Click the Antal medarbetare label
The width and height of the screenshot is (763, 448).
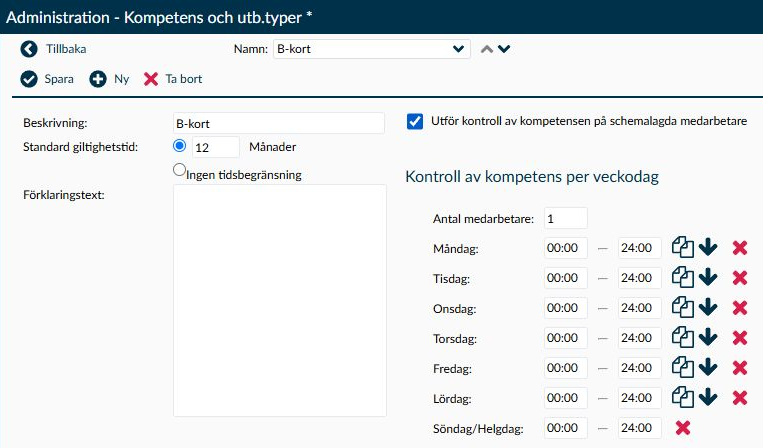[x=483, y=219]
